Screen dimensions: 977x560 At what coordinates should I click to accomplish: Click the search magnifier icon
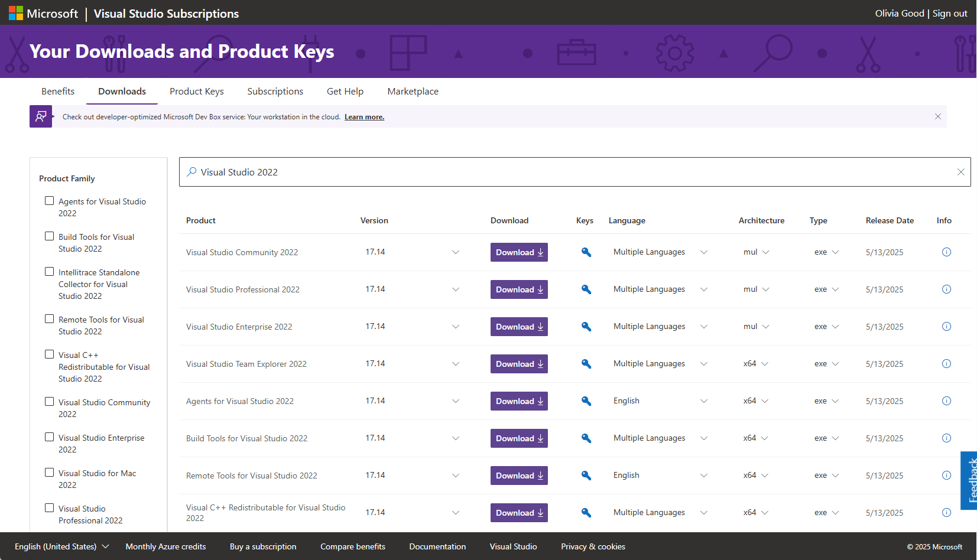pyautogui.click(x=191, y=172)
